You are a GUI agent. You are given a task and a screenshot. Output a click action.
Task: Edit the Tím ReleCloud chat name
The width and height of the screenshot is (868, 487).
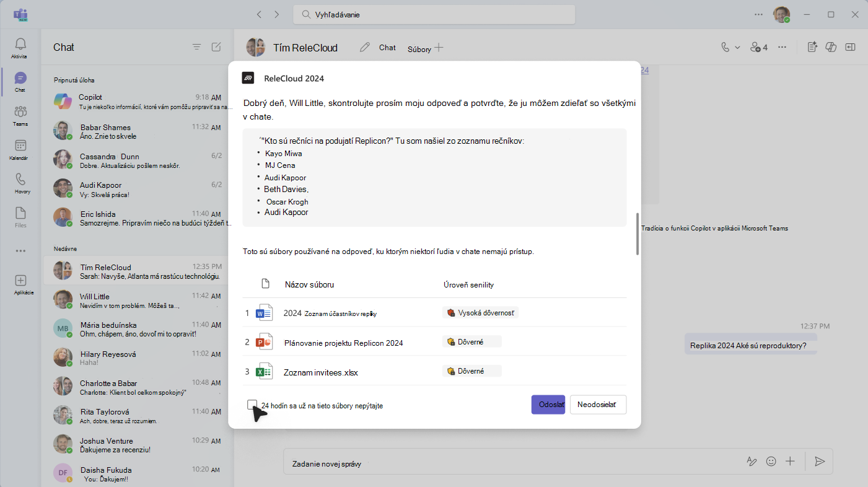[364, 47]
